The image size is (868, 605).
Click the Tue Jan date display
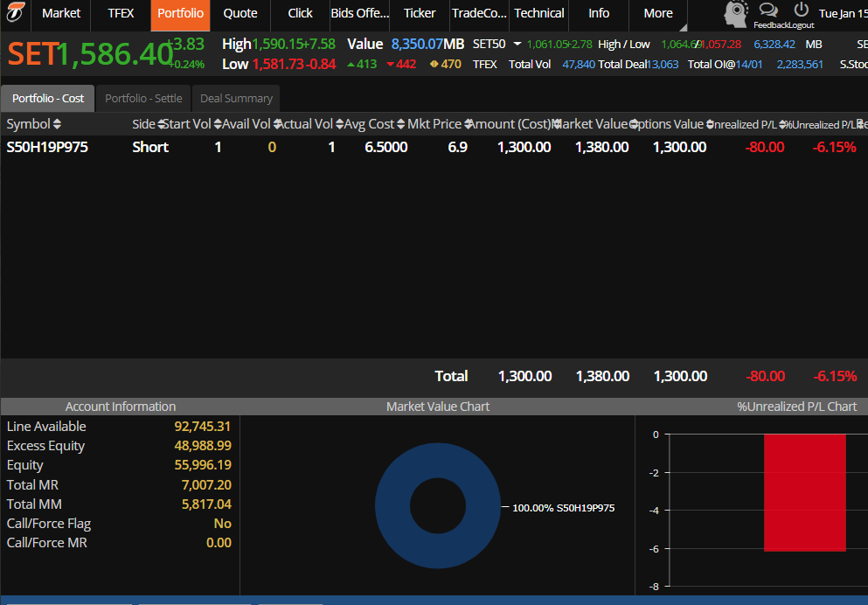click(x=844, y=14)
